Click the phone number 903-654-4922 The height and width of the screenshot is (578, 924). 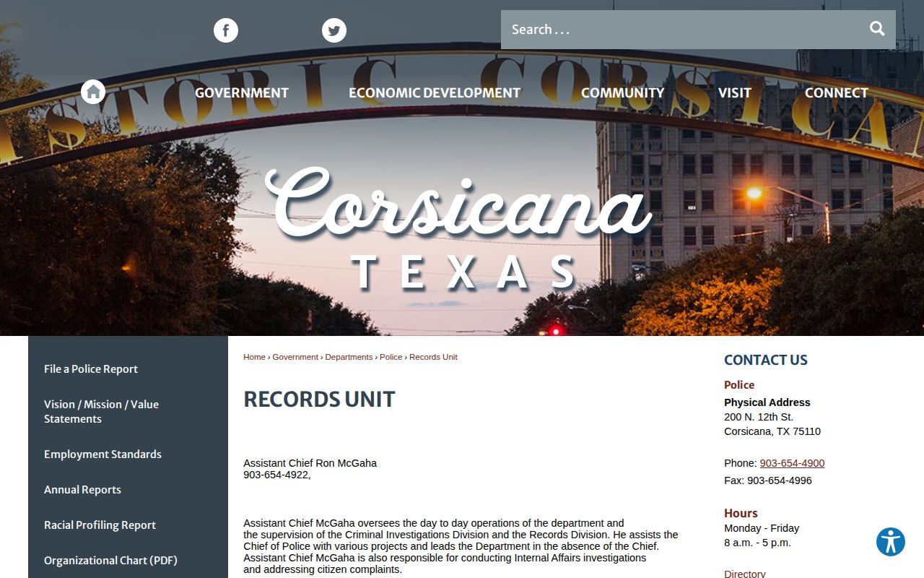tap(276, 475)
